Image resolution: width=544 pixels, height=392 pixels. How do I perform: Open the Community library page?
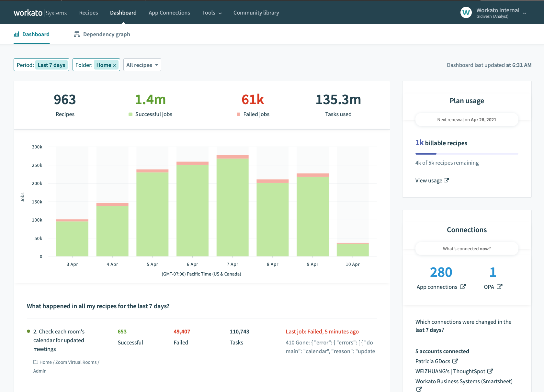pos(256,13)
